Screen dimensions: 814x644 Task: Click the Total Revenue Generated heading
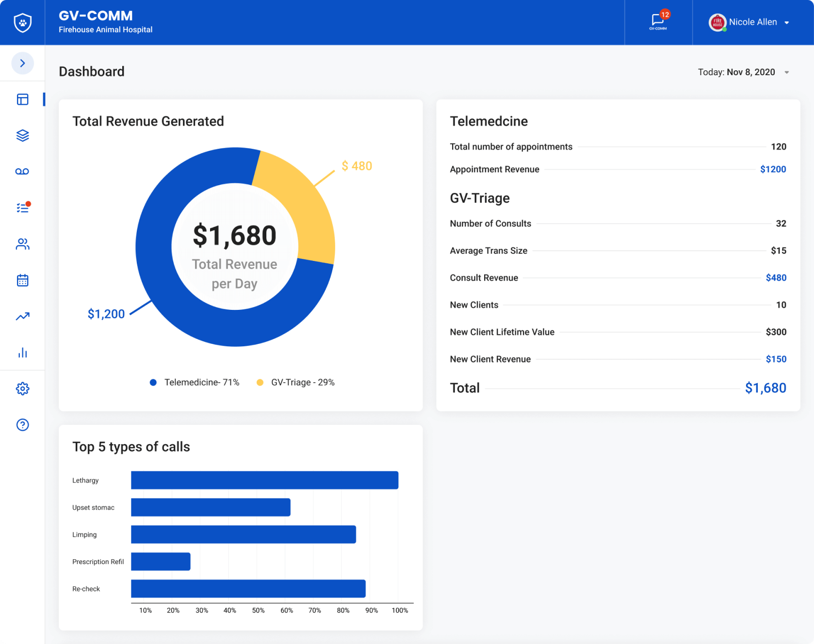pyautogui.click(x=148, y=121)
